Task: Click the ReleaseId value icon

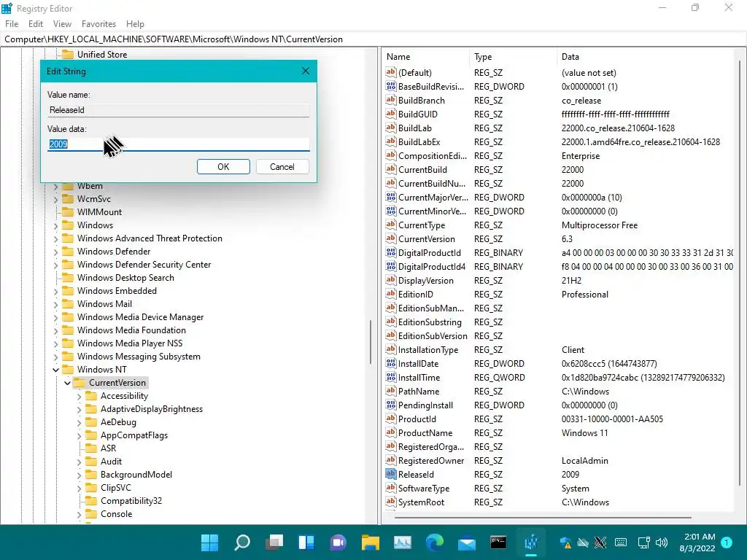Action: pyautogui.click(x=391, y=474)
